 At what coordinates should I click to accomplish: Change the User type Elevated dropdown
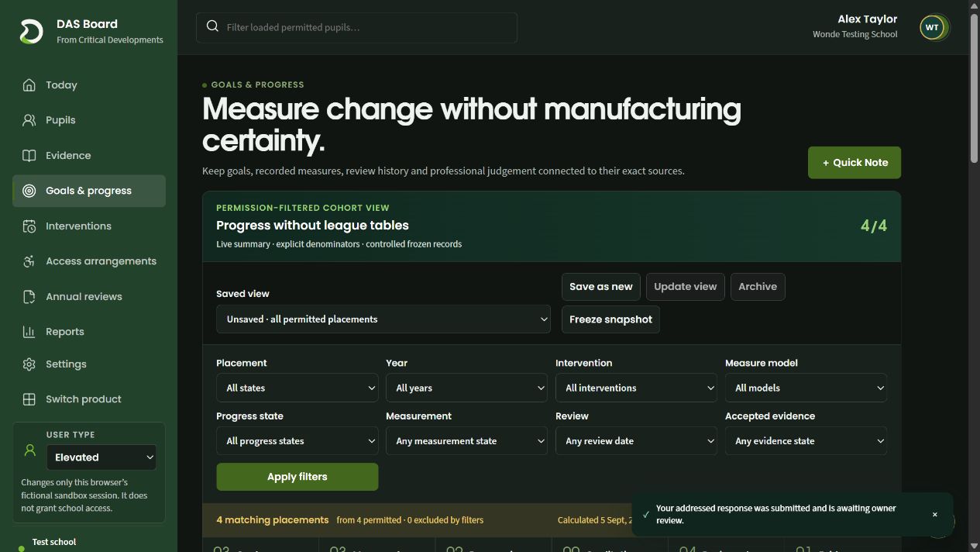101,457
